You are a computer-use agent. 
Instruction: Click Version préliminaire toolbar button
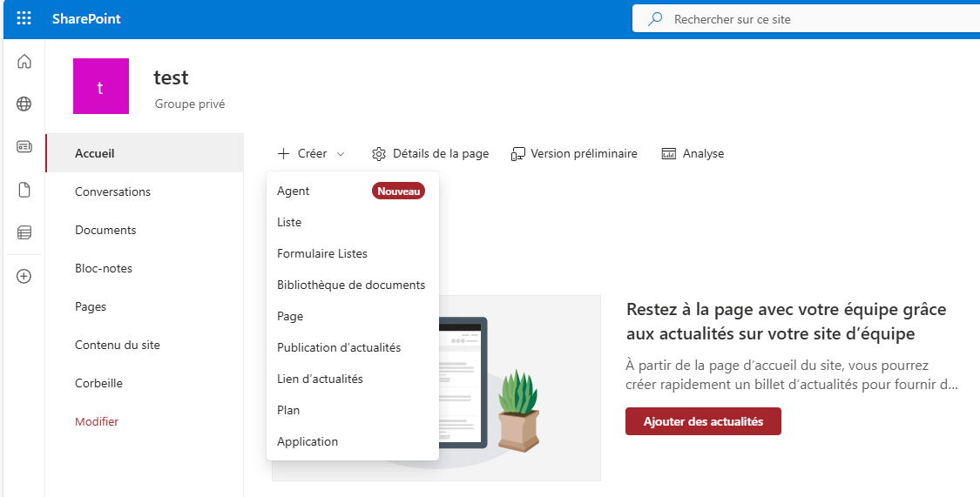(x=574, y=153)
